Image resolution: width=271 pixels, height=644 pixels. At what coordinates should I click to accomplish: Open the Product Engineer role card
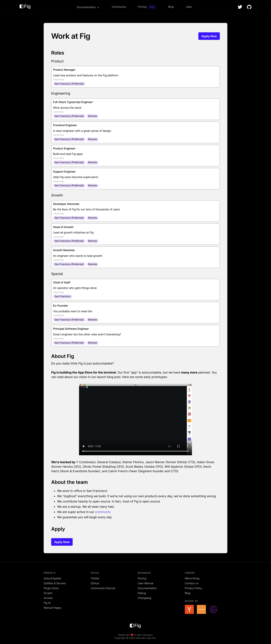click(x=135, y=155)
